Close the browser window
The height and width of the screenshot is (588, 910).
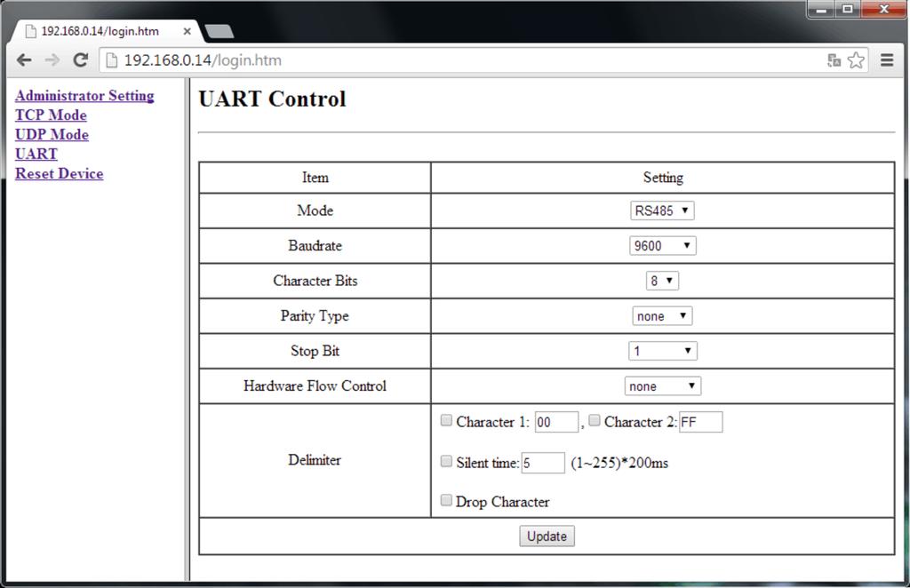(x=884, y=9)
